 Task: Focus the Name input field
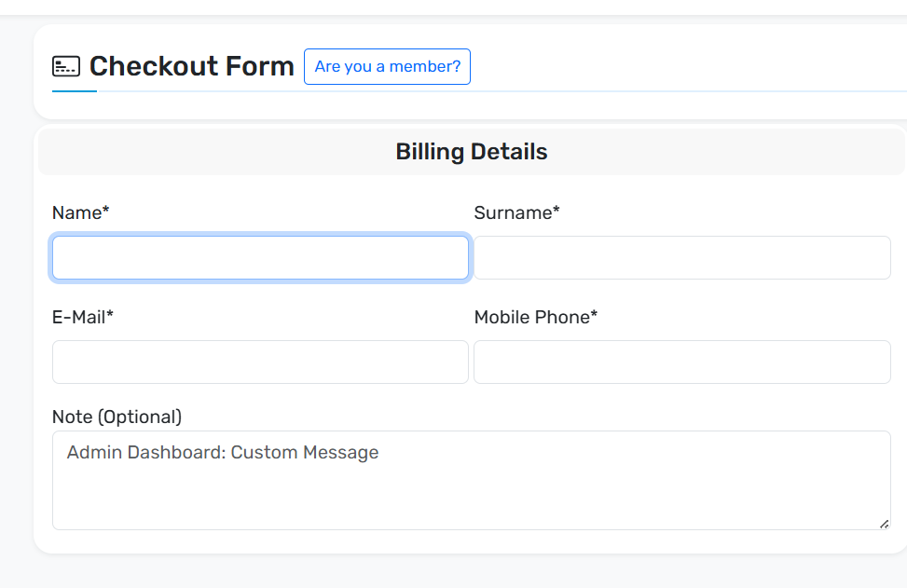(x=260, y=258)
